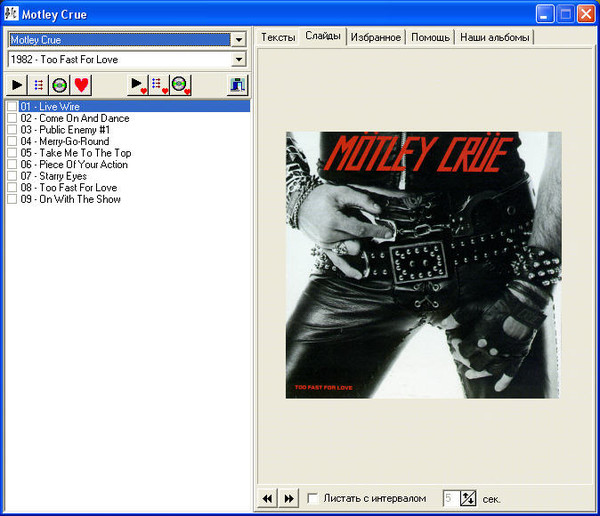Check the box for 07 - Starry Eyes
The image size is (600, 516).
pos(12,176)
